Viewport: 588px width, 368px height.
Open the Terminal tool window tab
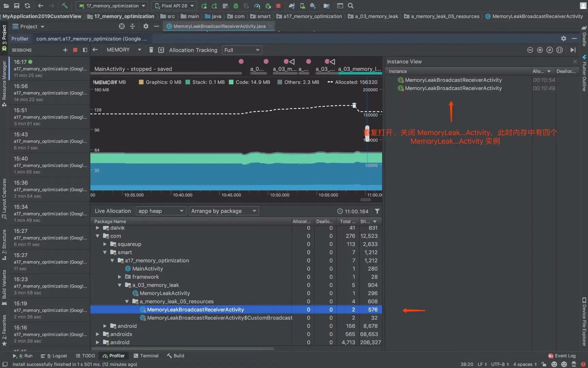[146, 356]
